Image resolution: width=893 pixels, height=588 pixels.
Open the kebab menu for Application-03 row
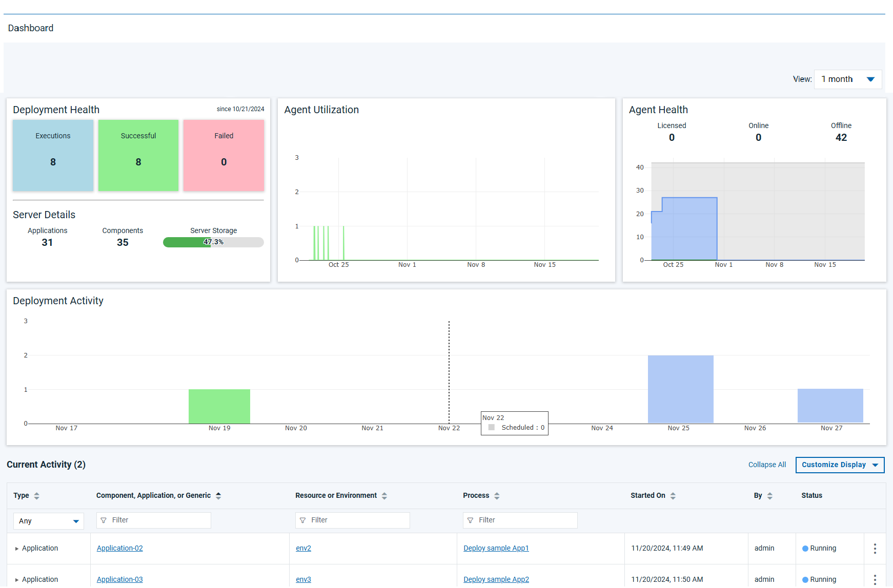875,580
